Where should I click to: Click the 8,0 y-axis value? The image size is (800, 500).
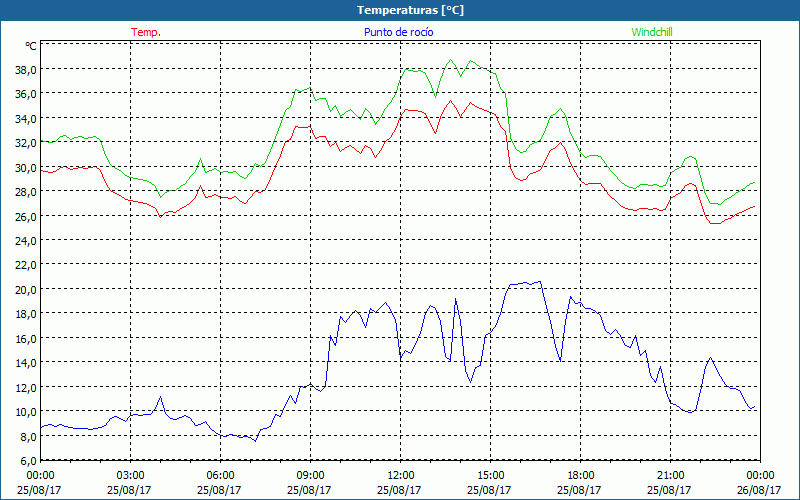tap(28, 436)
